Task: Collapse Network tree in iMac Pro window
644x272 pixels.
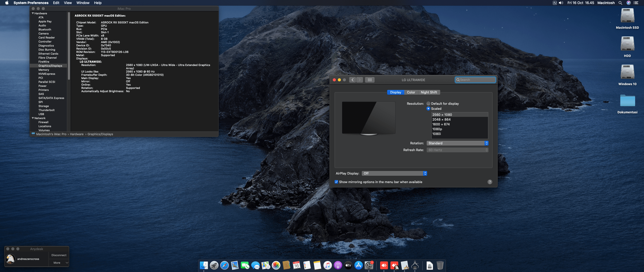Action: [33, 118]
